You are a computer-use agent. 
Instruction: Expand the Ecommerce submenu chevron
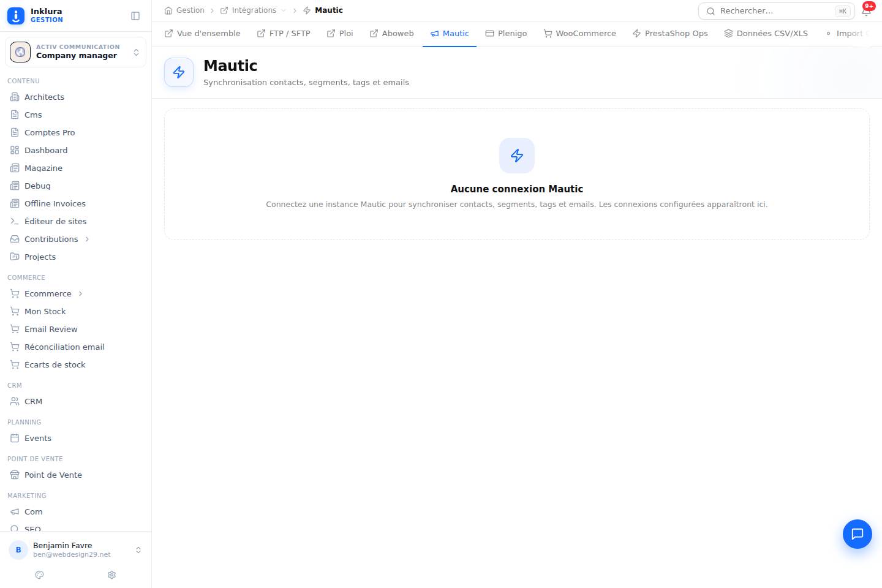click(x=81, y=293)
